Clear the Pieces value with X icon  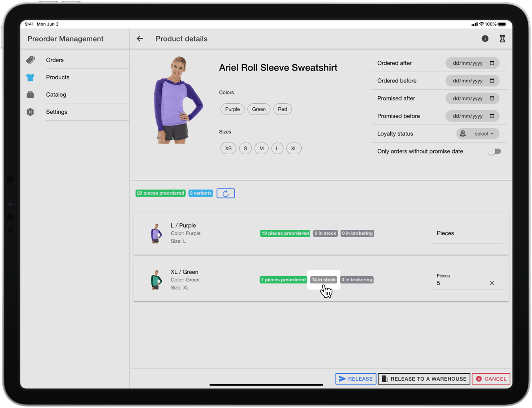point(492,283)
